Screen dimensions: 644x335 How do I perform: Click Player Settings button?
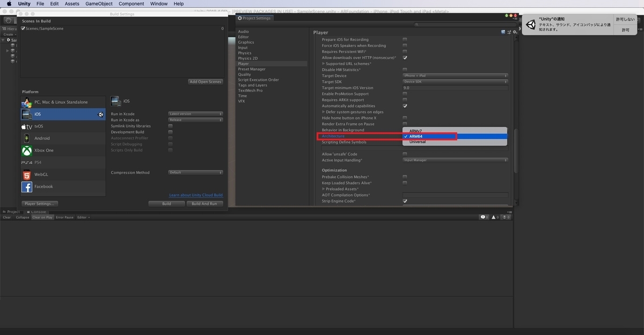(40, 204)
